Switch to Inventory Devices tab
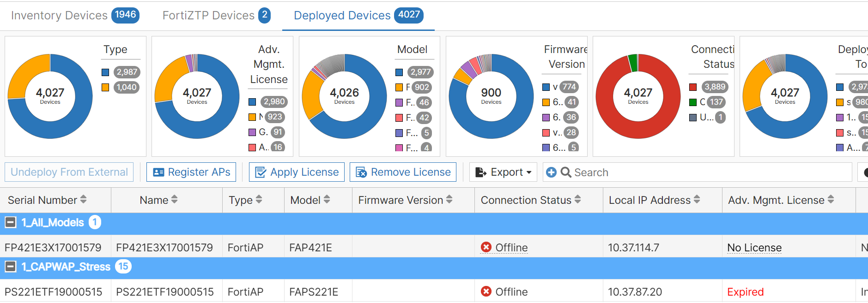Viewport: 868px width, 303px height. click(74, 15)
